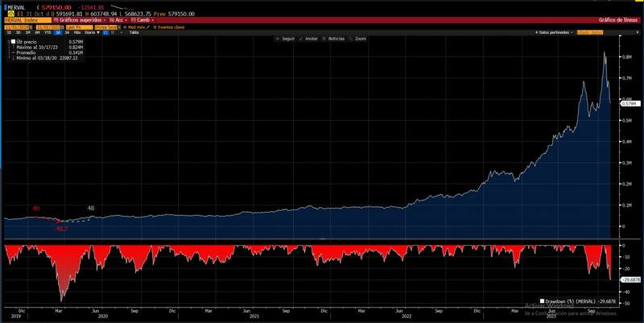
Task: Switch to the Tabla view tab
Action: tap(133, 32)
